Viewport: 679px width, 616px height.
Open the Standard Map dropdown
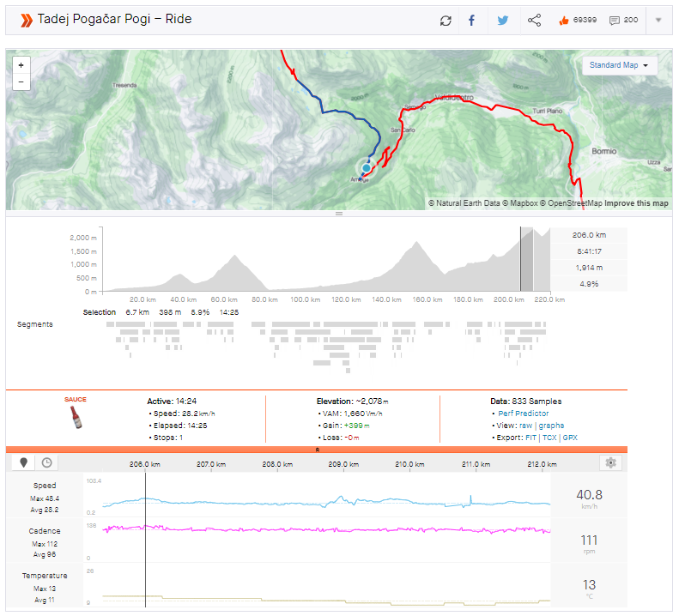[620, 65]
